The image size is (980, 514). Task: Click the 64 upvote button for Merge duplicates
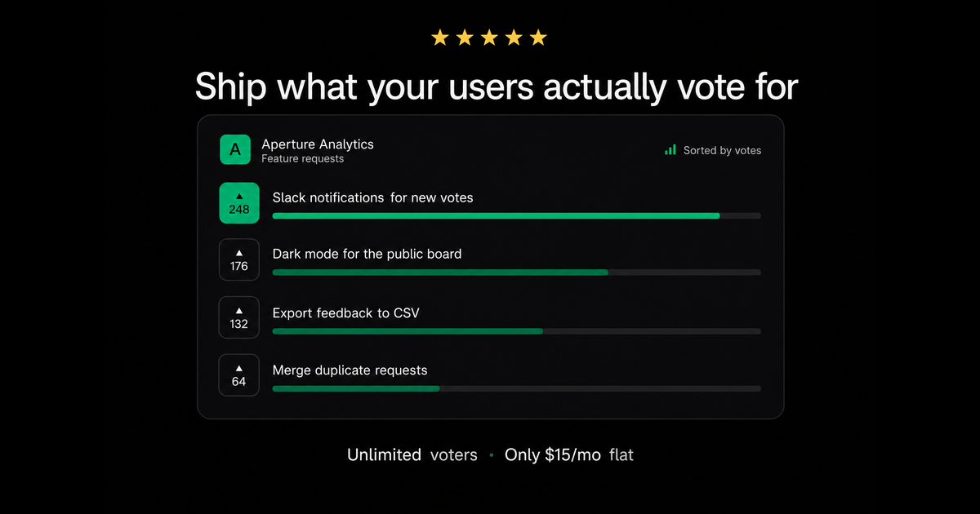[x=239, y=375]
